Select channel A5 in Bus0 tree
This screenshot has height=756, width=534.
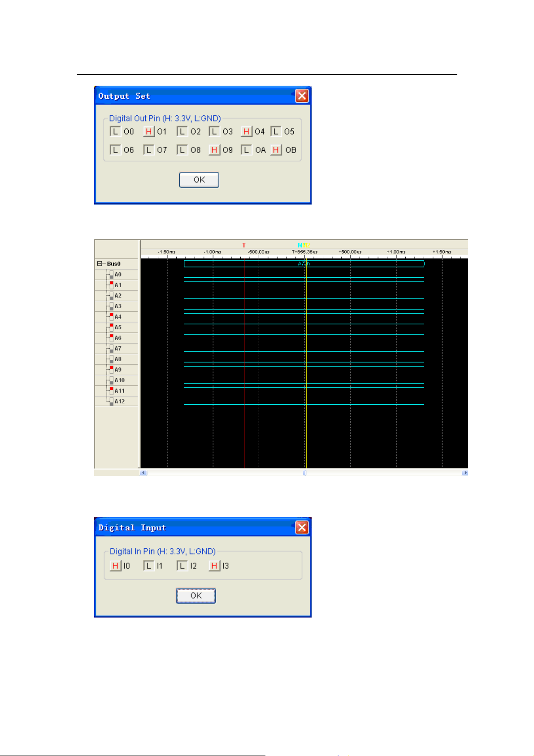tap(117, 328)
